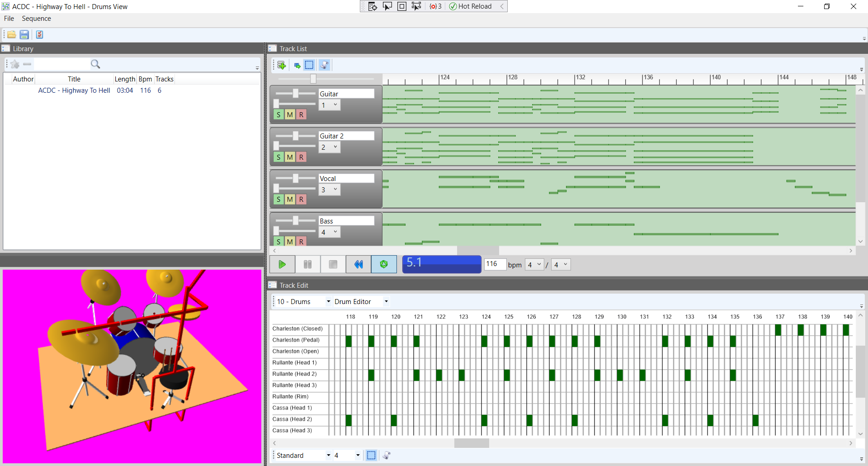Arm record on the Vocal track
Image resolution: width=868 pixels, height=466 pixels.
click(x=301, y=200)
